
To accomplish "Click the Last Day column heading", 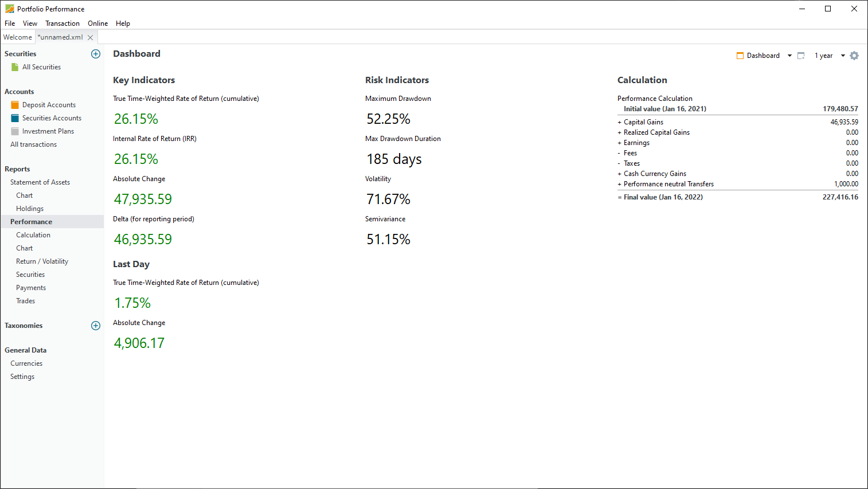I will click(x=131, y=264).
